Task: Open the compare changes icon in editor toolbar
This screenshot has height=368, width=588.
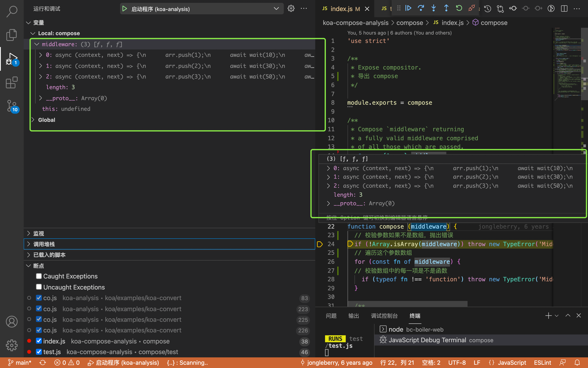Action: (500, 9)
